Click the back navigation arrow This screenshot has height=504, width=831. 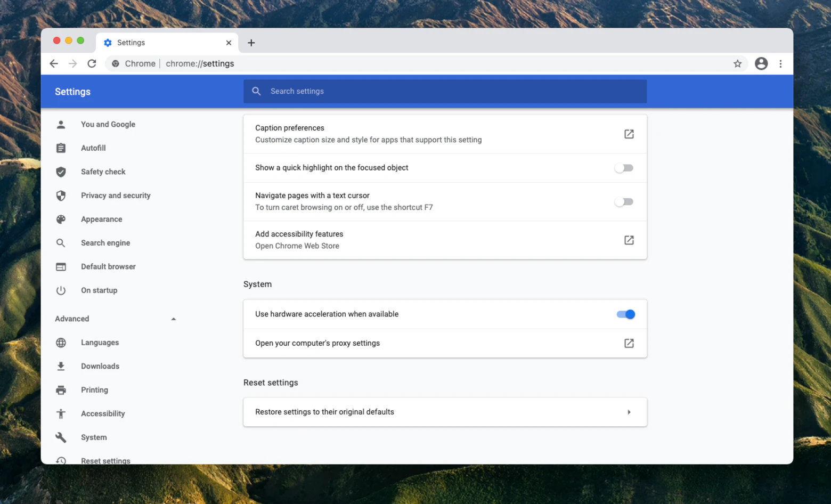(54, 64)
